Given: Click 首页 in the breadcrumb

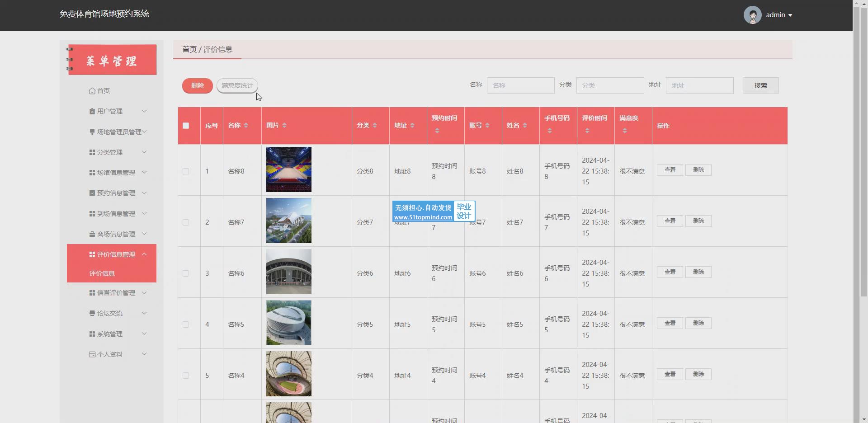Looking at the screenshot, I should [189, 49].
